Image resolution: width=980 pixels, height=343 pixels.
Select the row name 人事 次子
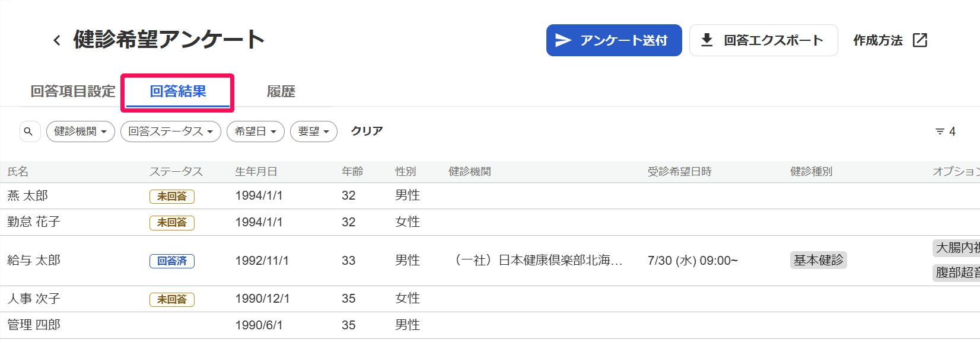click(x=34, y=299)
